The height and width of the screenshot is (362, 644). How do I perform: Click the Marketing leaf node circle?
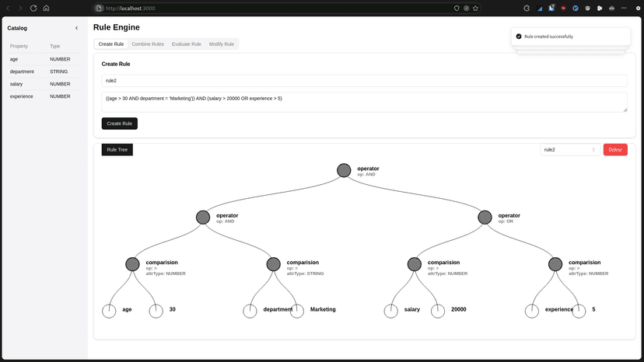297,311
